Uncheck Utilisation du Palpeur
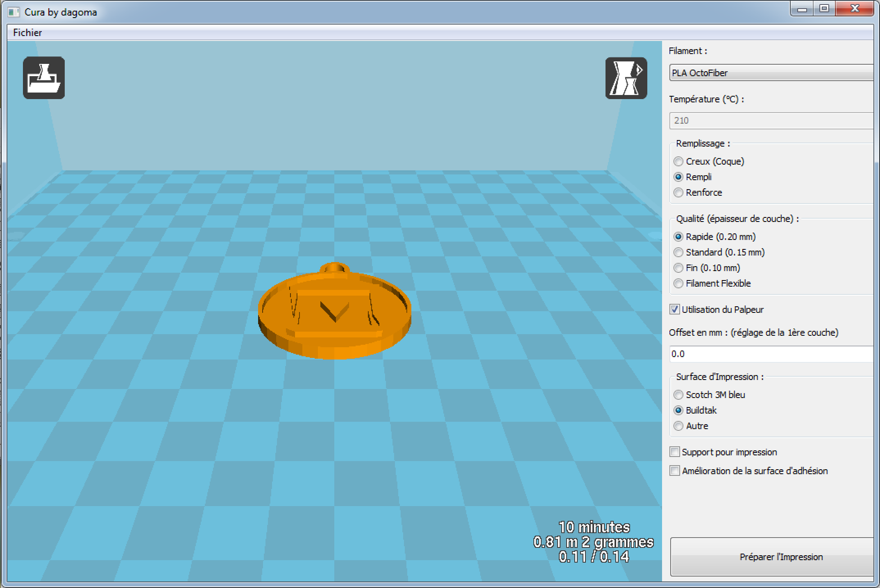 (x=674, y=310)
